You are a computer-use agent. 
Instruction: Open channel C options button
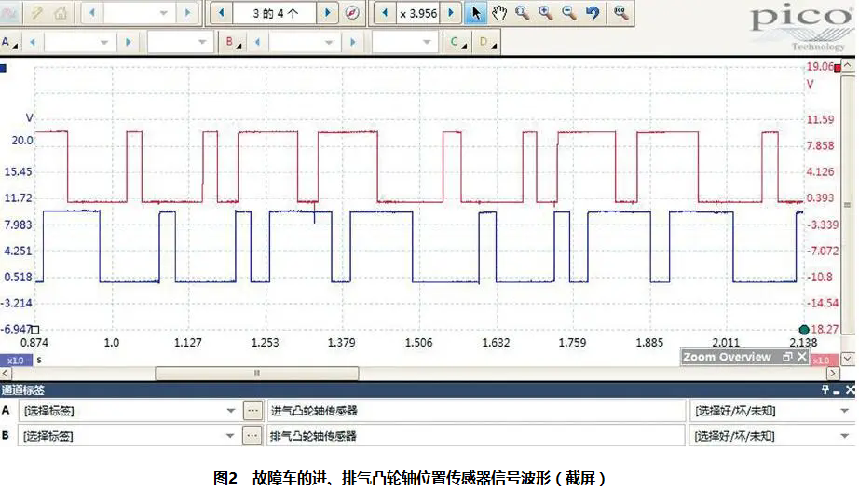coord(457,42)
